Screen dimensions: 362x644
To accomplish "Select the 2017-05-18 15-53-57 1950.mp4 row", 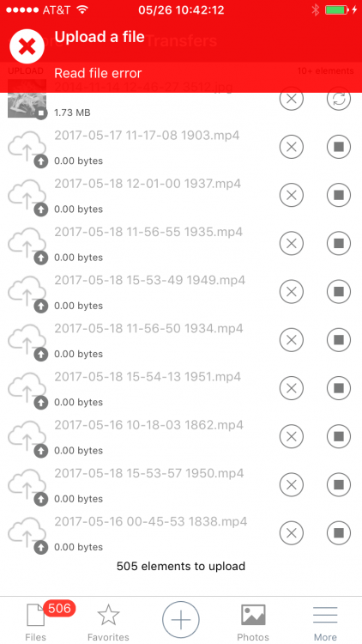I will tap(181, 484).
